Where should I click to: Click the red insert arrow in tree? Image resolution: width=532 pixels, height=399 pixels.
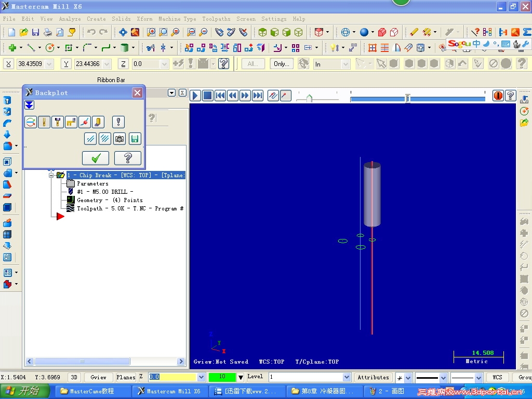60,216
